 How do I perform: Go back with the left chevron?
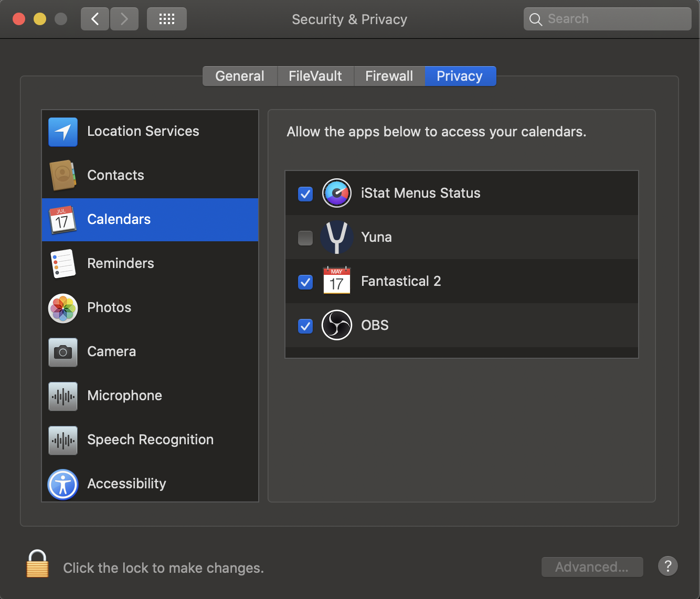95,19
